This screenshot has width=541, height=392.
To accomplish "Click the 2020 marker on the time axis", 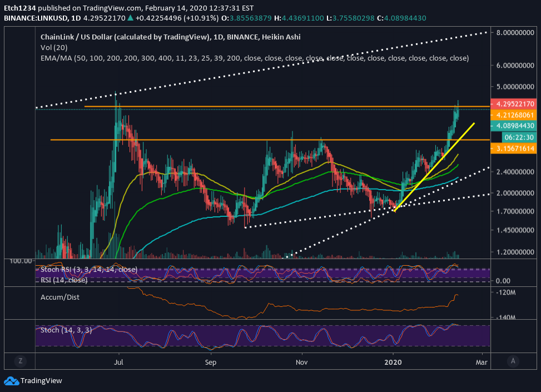I will click(x=393, y=362).
